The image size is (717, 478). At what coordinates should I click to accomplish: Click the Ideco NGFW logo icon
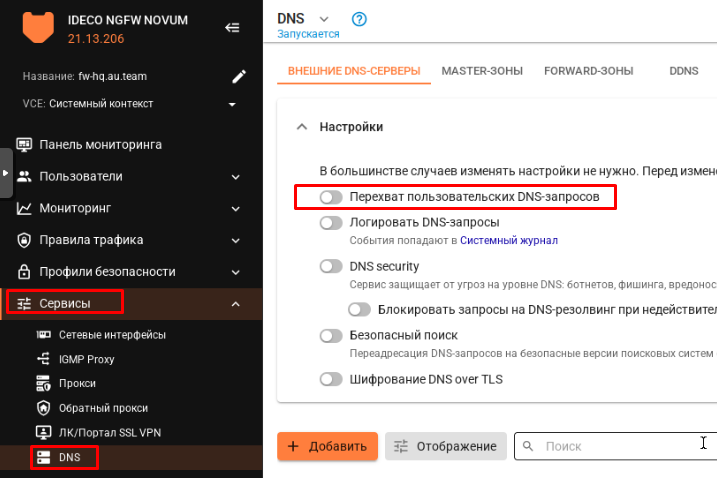point(38,29)
